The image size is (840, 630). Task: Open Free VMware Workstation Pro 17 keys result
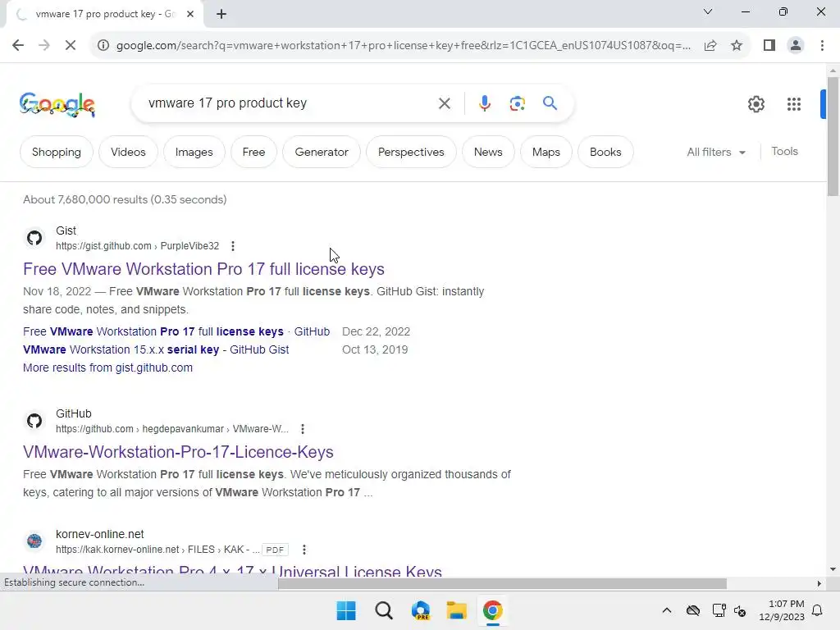point(203,269)
